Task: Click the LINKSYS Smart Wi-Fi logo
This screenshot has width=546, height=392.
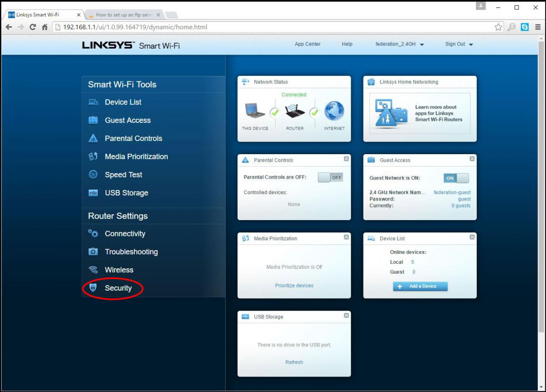Action: [x=131, y=45]
